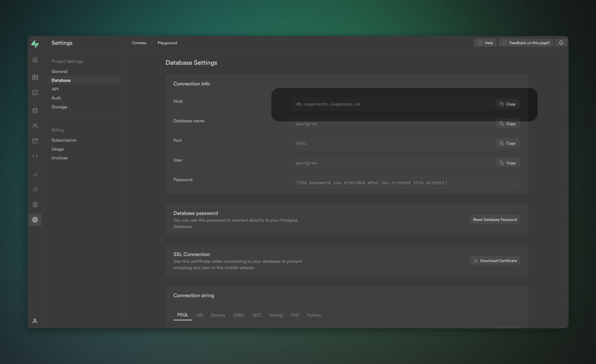The width and height of the screenshot is (596, 364).
Task: Open the Storage archive icon
Action: pos(35,141)
